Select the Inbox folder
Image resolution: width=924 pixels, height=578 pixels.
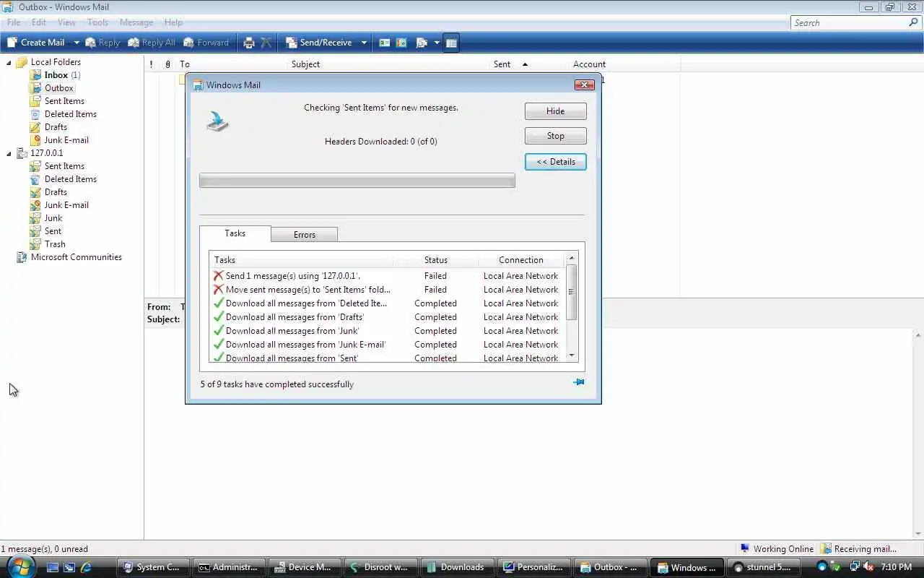point(56,75)
